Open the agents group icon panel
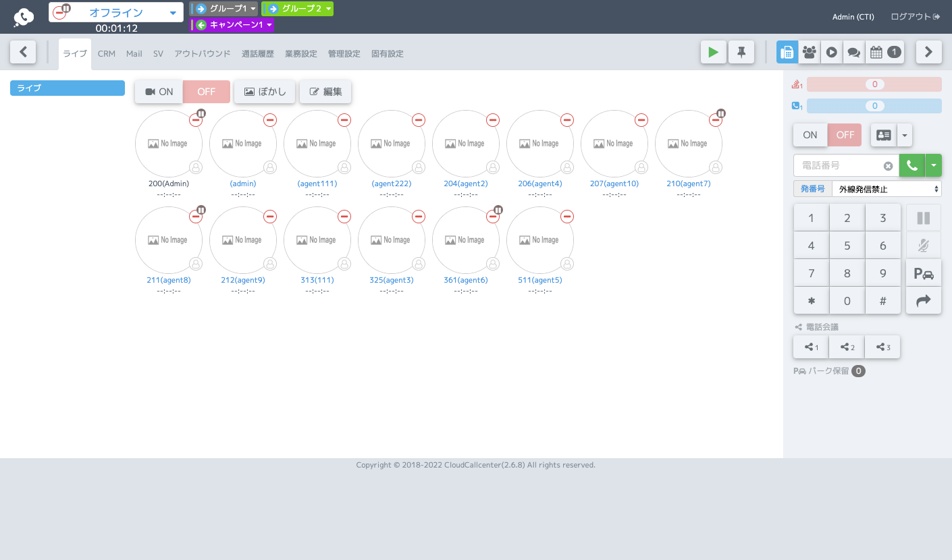Viewport: 952px width, 560px height. pos(809,52)
